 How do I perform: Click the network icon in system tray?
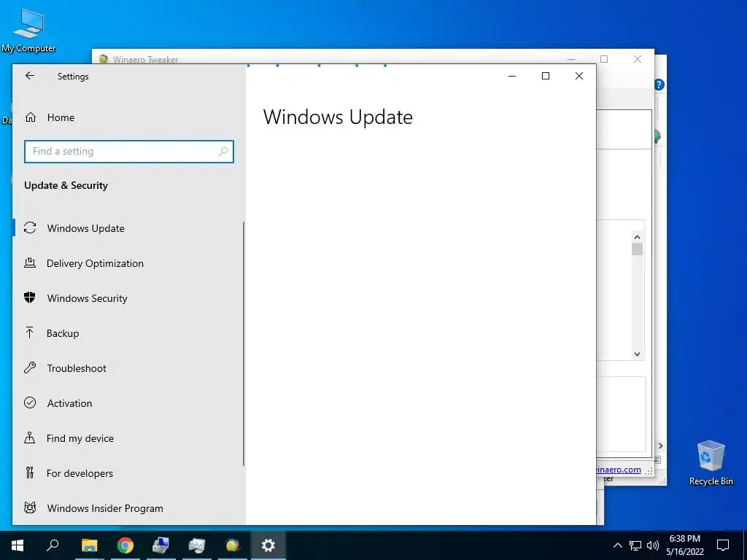pos(635,545)
